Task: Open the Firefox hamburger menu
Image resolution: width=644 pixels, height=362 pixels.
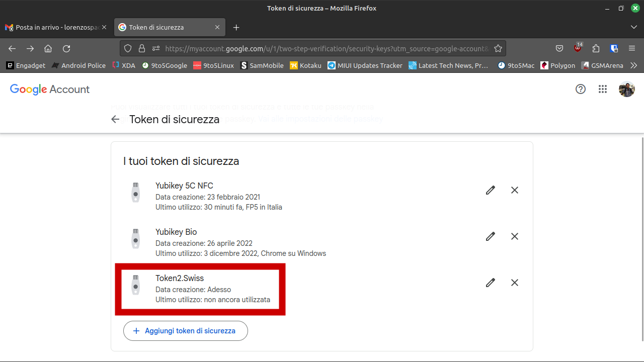Action: pos(632,48)
